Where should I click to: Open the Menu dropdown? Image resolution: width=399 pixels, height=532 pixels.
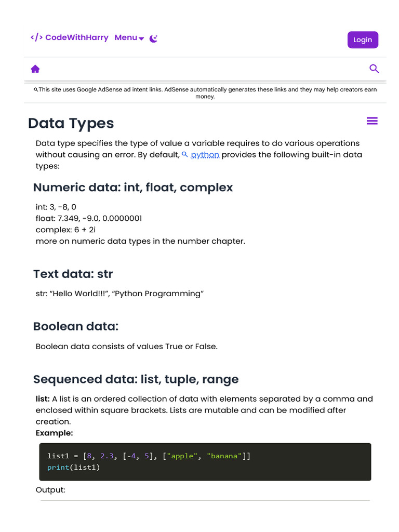click(126, 37)
